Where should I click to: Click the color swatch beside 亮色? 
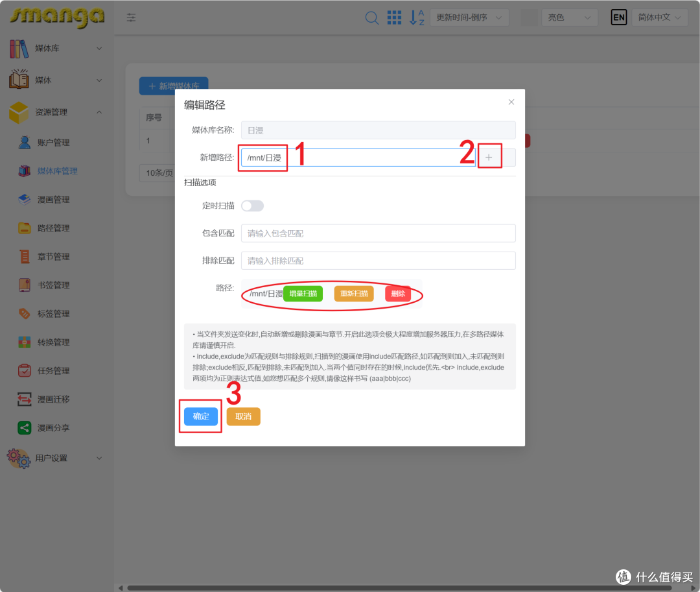point(529,18)
